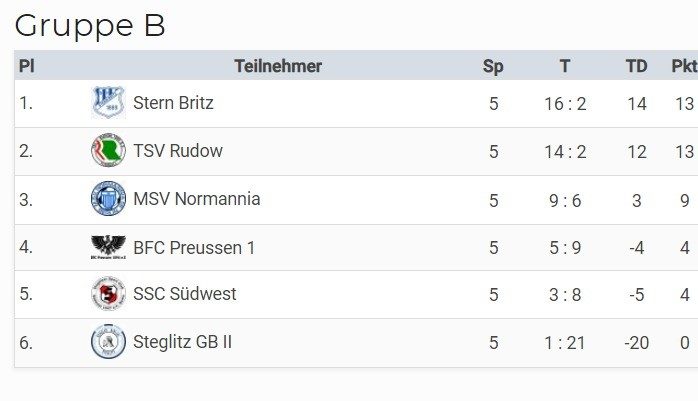
Task: Click the MSV Normannia club emblem
Action: (x=108, y=198)
